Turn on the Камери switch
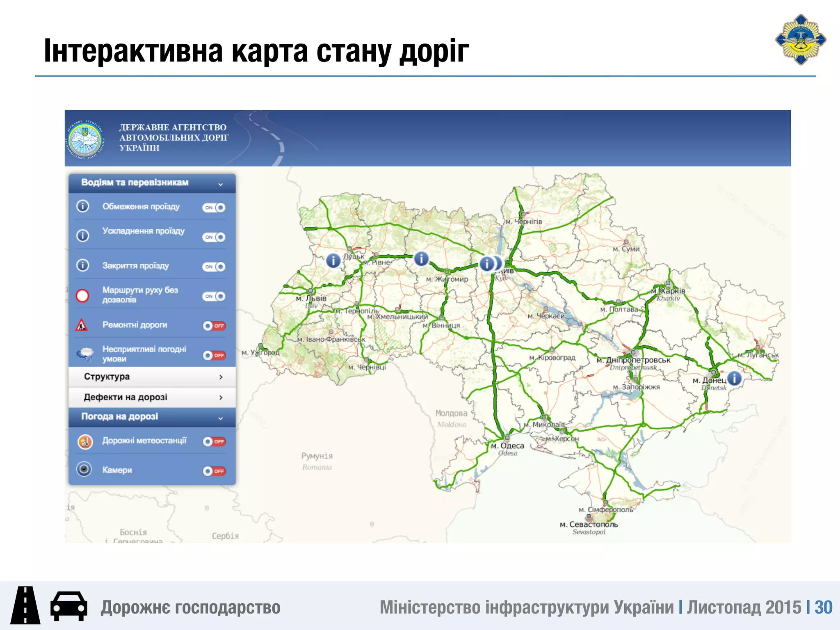Image resolution: width=840 pixels, height=630 pixels. 214,471
